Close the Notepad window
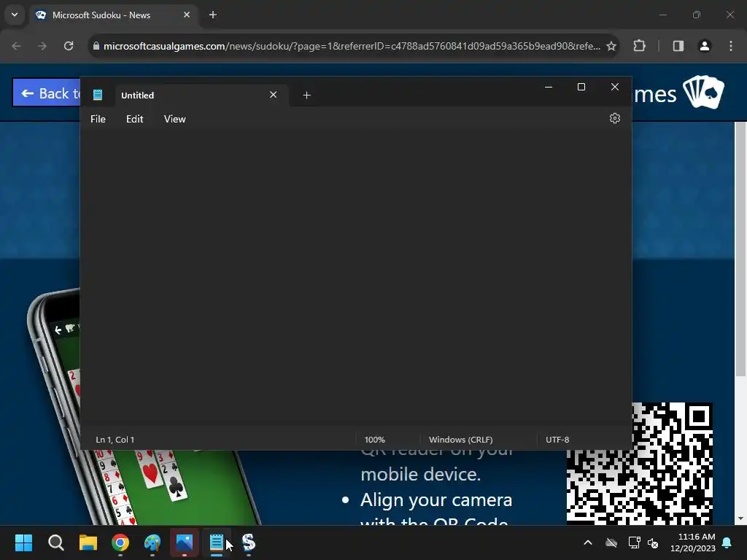 (x=614, y=87)
